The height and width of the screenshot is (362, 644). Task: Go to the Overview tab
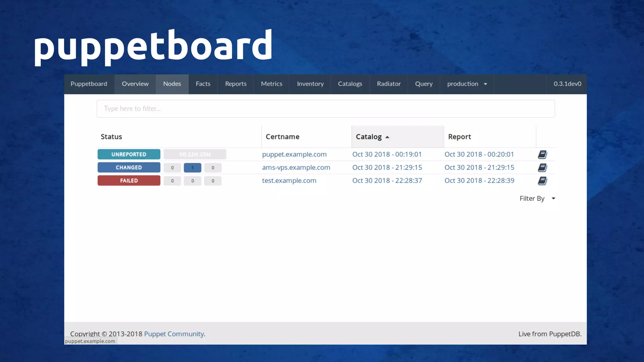pyautogui.click(x=135, y=84)
